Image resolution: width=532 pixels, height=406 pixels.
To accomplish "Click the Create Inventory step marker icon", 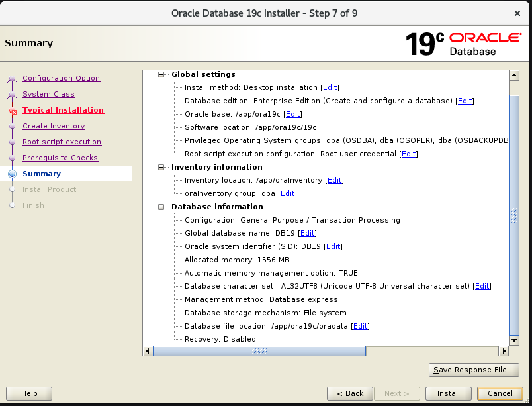I will pyautogui.click(x=12, y=127).
